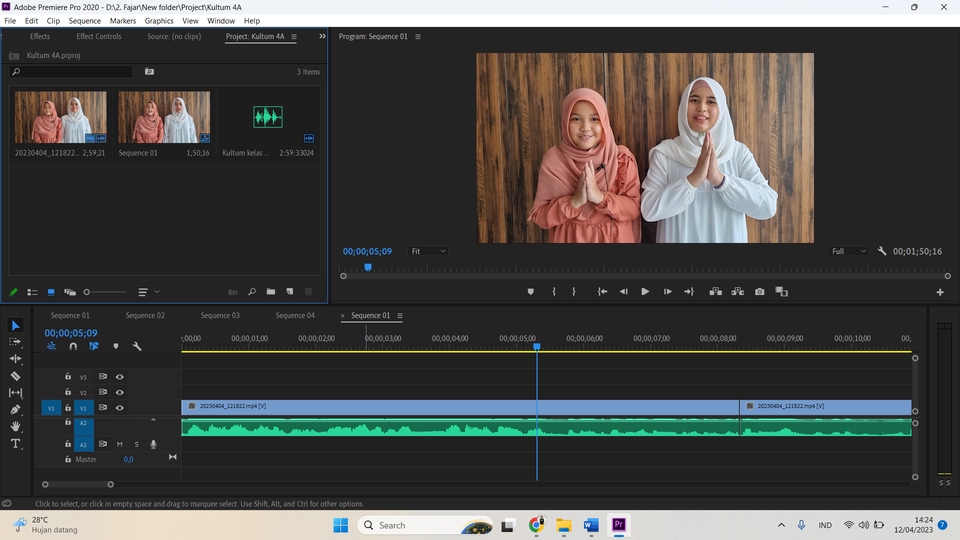
Task: Select the Slip tool
Action: coord(15,392)
